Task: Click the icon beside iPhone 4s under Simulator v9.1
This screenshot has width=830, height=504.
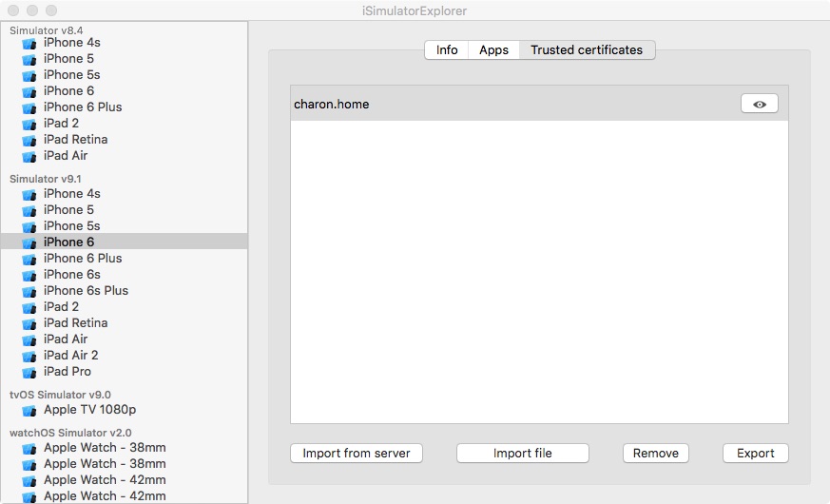Action: pyautogui.click(x=29, y=195)
